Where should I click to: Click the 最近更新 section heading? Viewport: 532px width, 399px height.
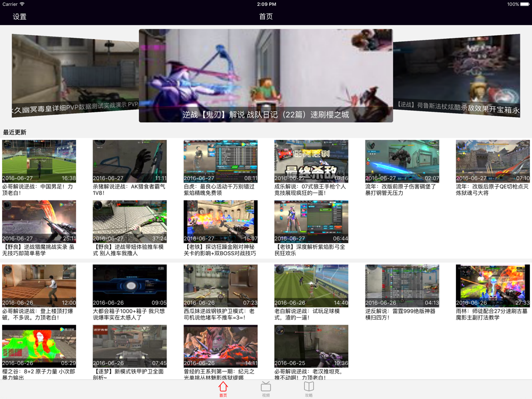14,132
